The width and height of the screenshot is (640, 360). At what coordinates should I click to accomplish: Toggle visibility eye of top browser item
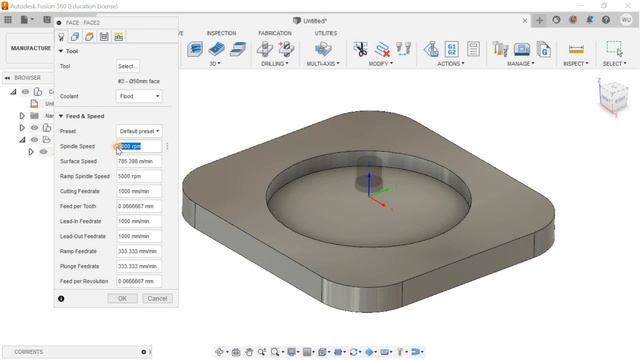pos(25,91)
